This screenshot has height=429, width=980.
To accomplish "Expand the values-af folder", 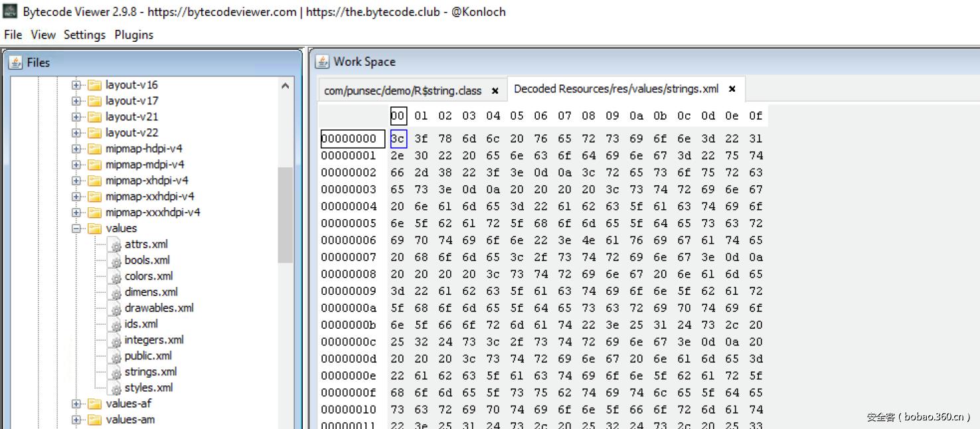I will tap(76, 404).
